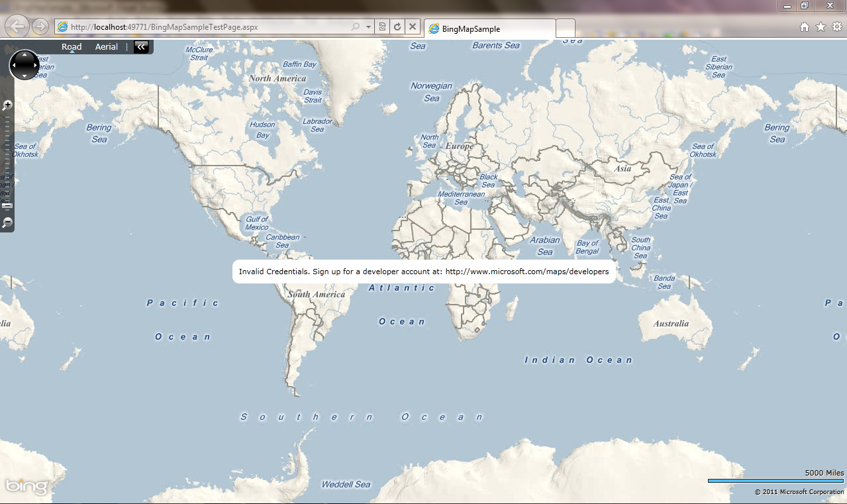Refresh the page in the browser

point(397,27)
